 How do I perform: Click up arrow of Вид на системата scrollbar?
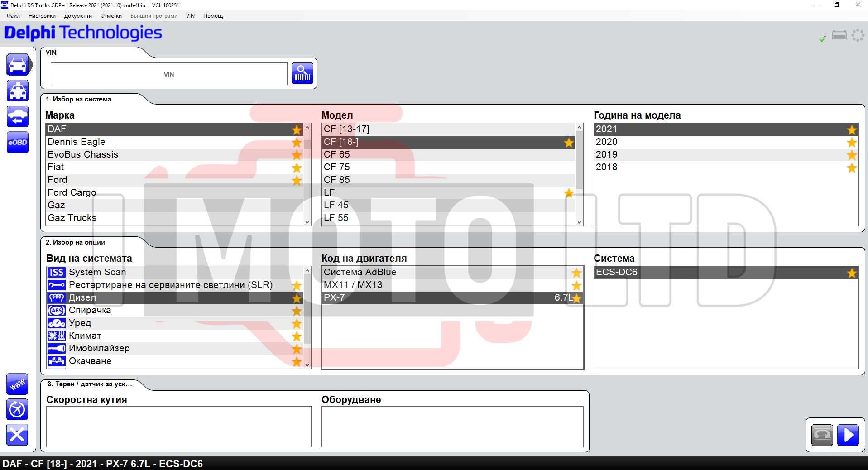[x=307, y=270]
